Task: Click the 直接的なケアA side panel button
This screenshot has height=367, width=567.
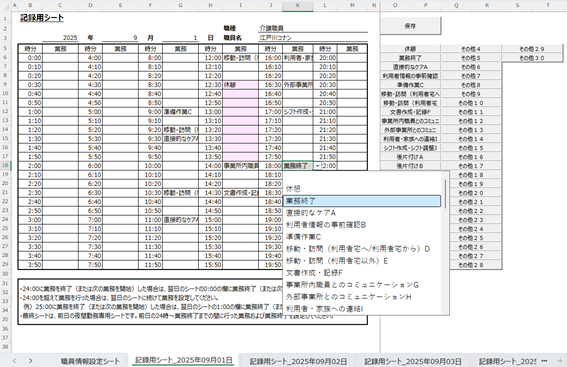Action: (410, 67)
